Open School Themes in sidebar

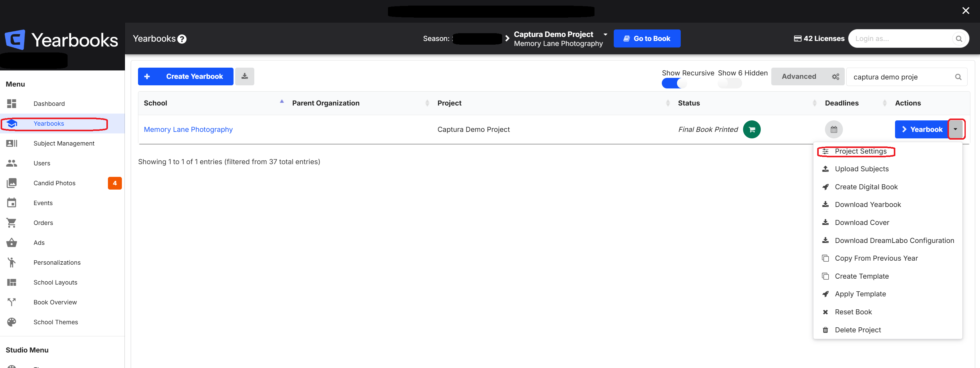click(56, 322)
